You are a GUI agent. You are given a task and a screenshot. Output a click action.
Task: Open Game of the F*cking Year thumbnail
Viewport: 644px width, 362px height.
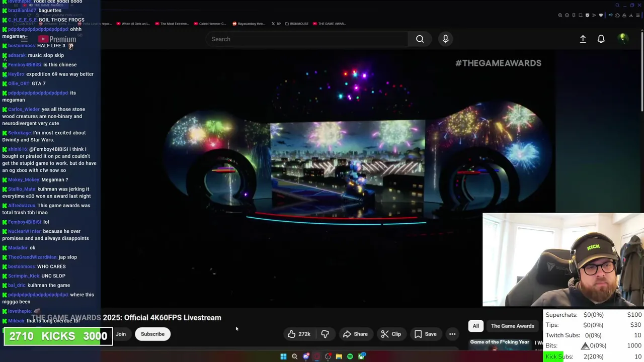500,344
